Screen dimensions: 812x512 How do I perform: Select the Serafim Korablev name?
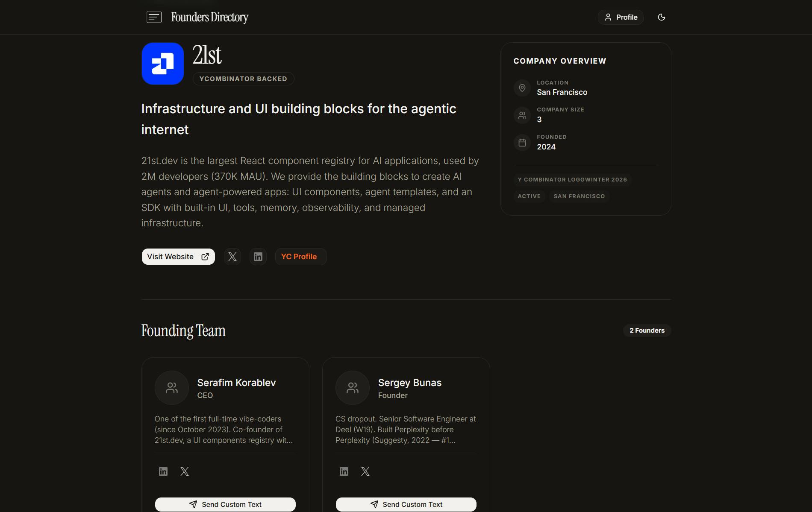(x=236, y=383)
